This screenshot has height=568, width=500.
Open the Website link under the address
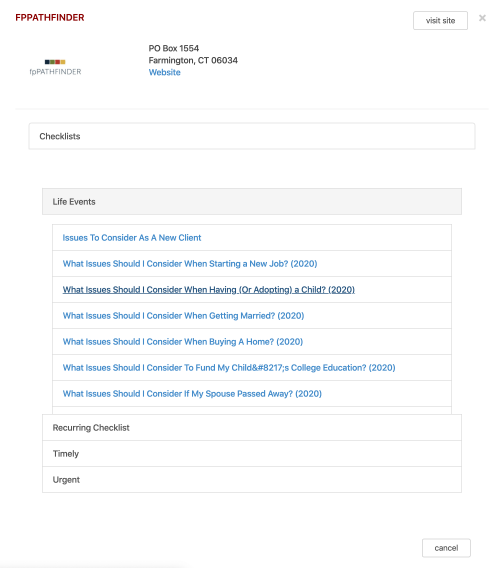tap(164, 72)
